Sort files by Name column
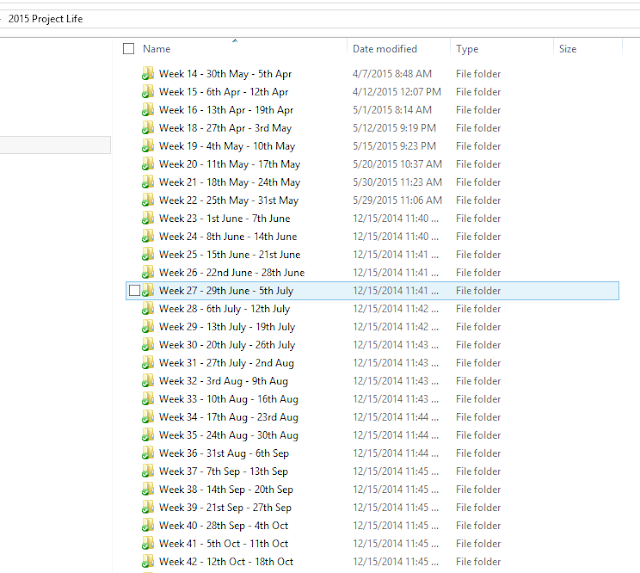 157,49
